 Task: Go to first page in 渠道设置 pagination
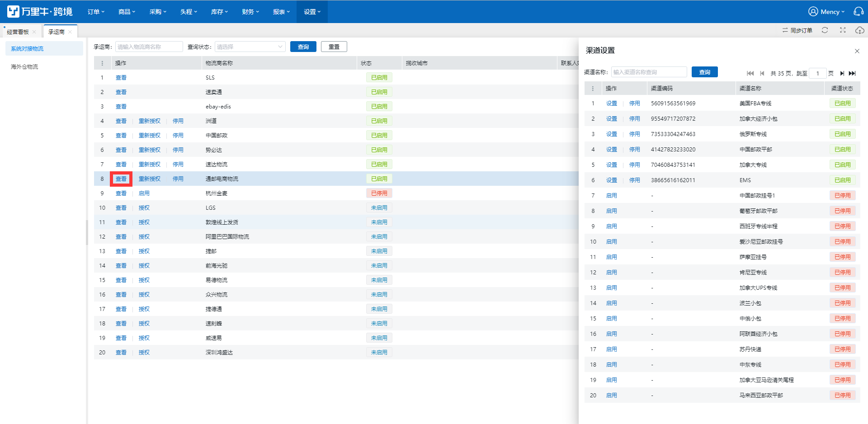click(x=750, y=73)
